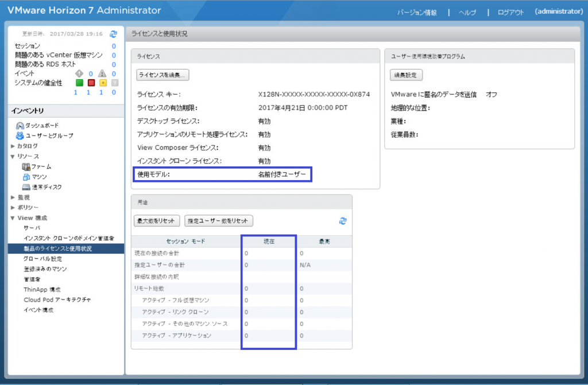Click アクティブ - リンク クローン row label
This screenshot has width=588, height=385.
[175, 312]
